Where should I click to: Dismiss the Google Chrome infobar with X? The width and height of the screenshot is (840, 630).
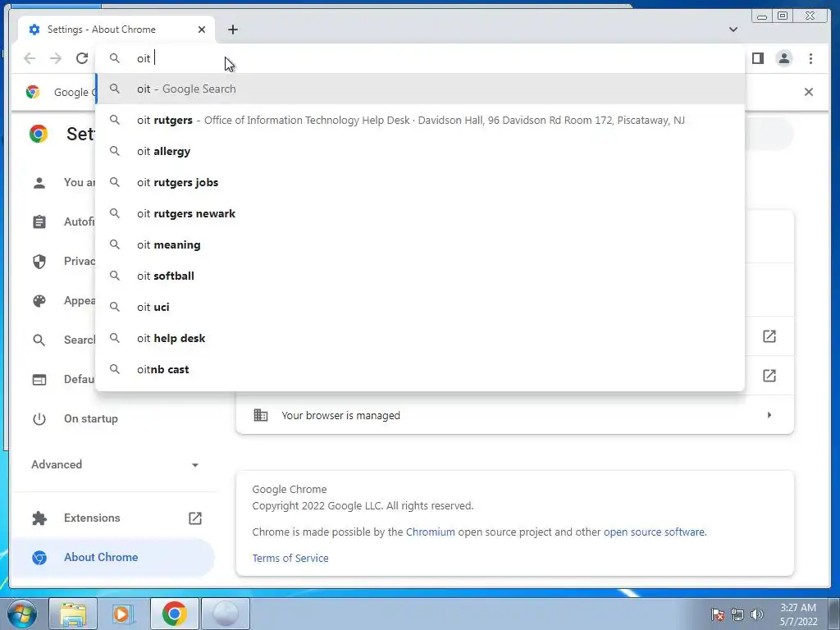808,92
